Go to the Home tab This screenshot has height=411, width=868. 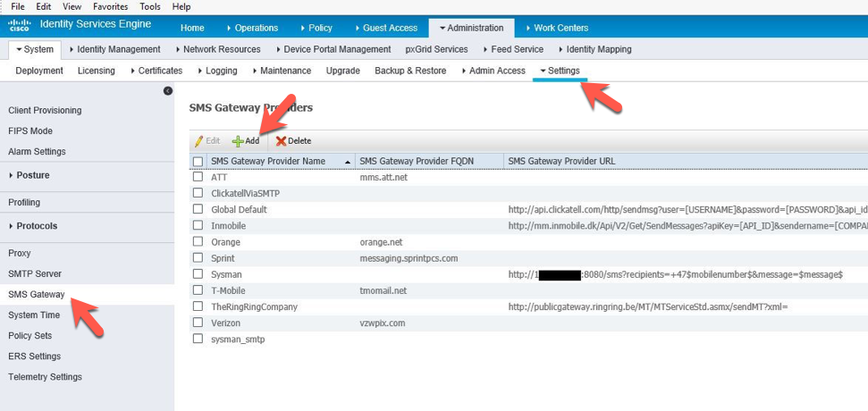click(192, 28)
